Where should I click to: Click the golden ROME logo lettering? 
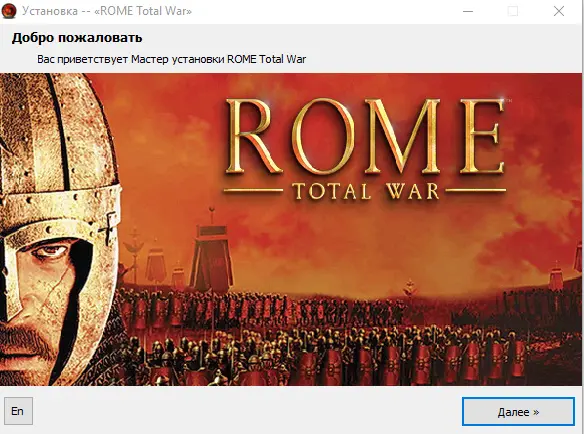tap(365, 137)
